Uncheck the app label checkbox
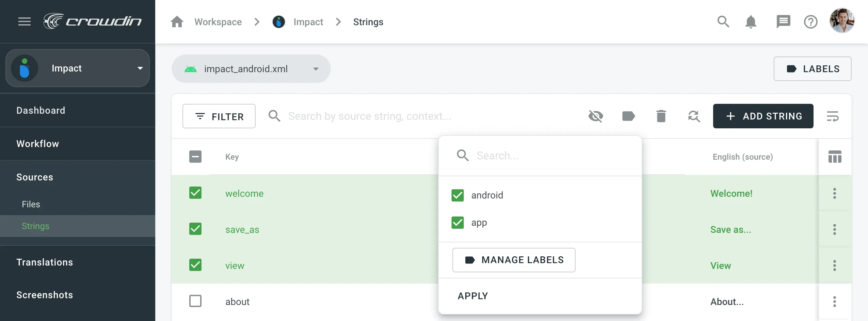This screenshot has width=868, height=321. 457,223
